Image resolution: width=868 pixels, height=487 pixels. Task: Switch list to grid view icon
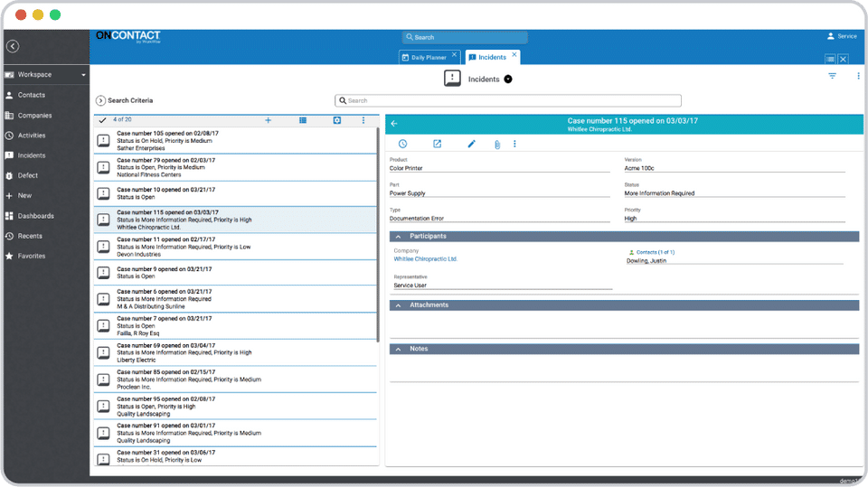(x=303, y=120)
